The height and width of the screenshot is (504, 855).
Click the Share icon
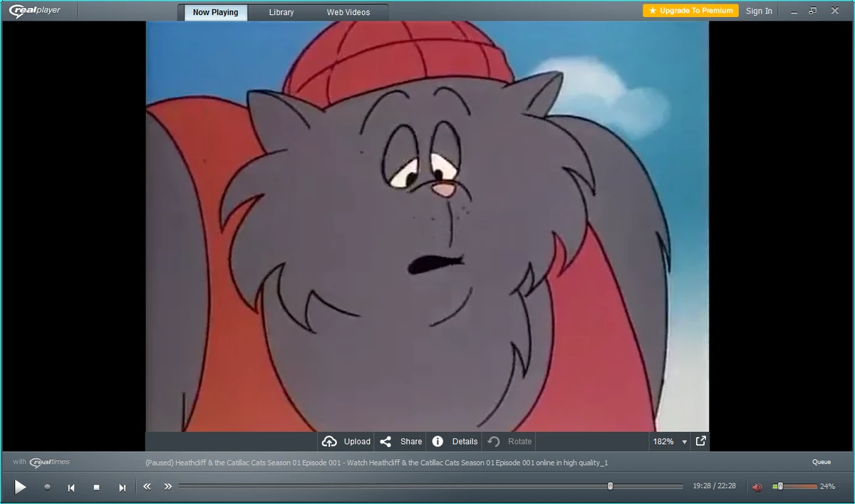[x=385, y=441]
